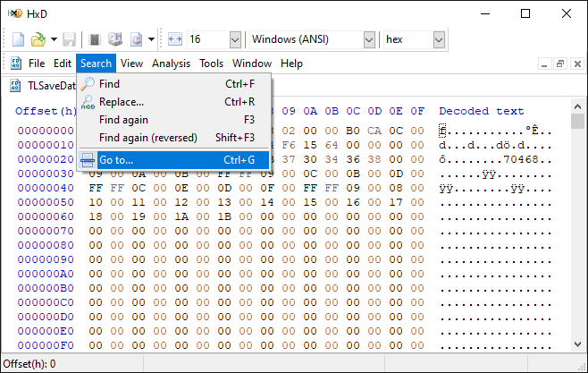Screen dimensions: 588x373
Task: Open the Tools menu
Action: click(211, 64)
